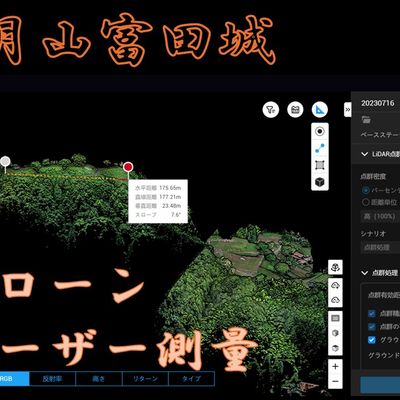Toggle the measurement ruler tool
Screen dimensions: 400x400
320,110
